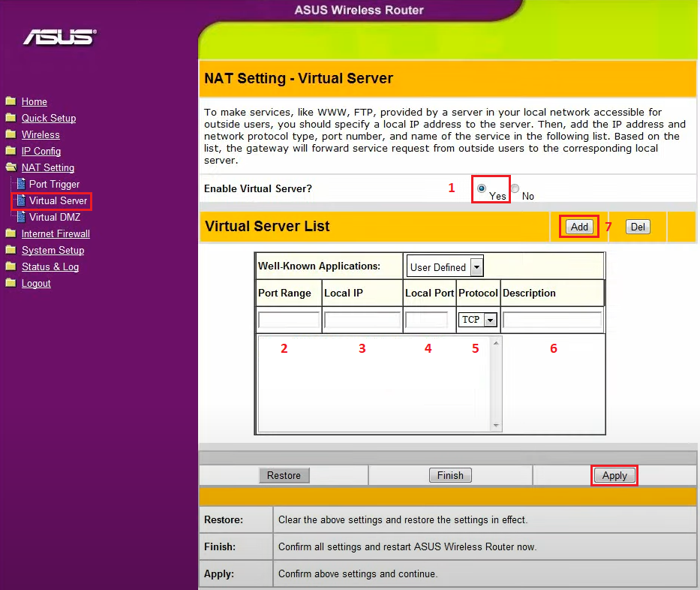The width and height of the screenshot is (700, 590).
Task: Select No to disable Virtual Server
Action: click(515, 188)
